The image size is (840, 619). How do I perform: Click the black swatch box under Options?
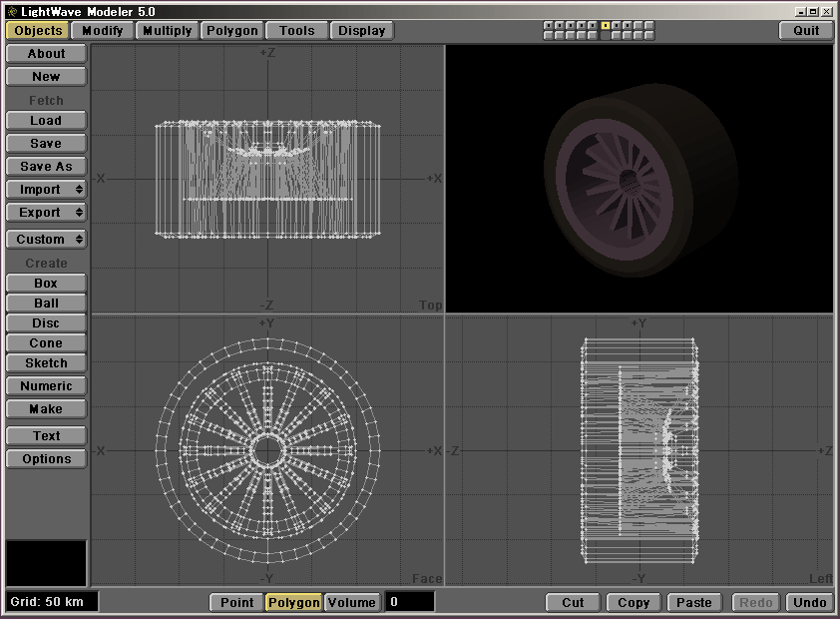(46, 563)
